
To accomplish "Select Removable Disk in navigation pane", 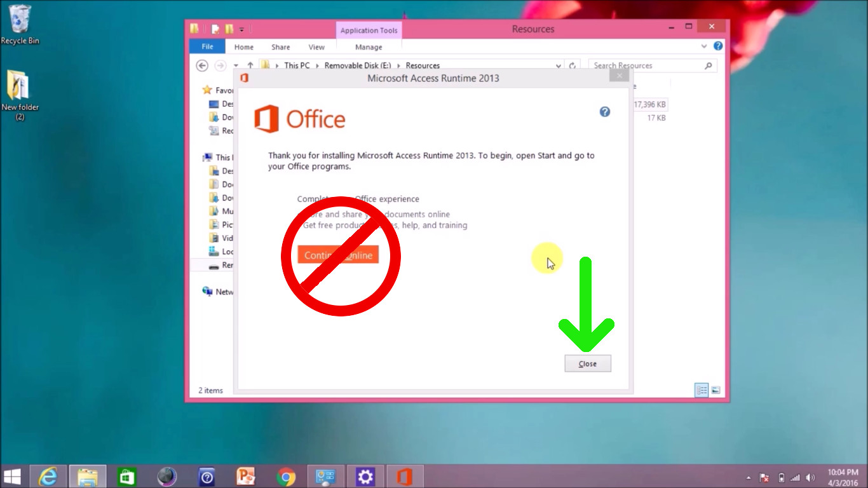I will click(221, 265).
